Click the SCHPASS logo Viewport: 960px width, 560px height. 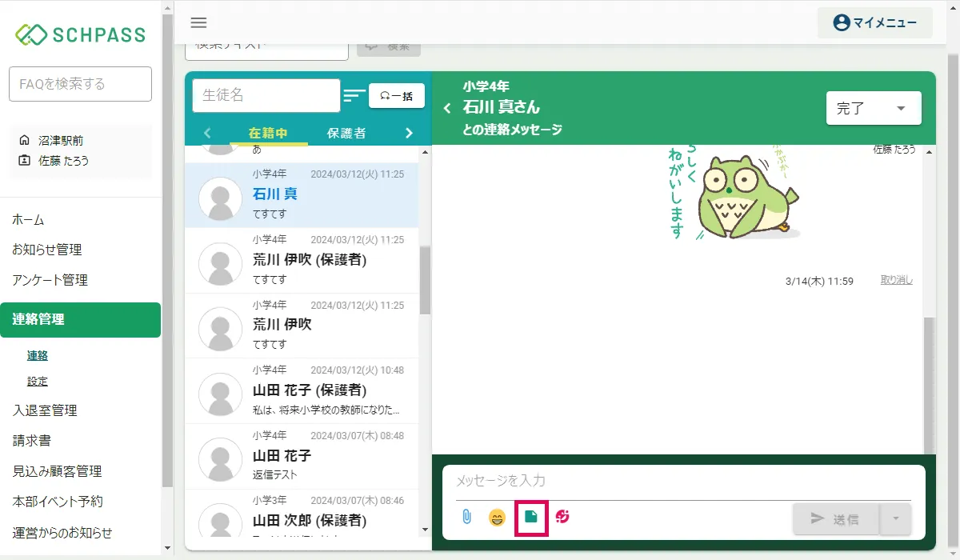click(81, 34)
